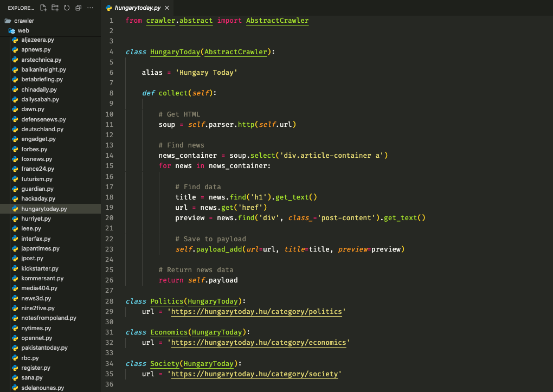This screenshot has height=392, width=553.
Task: Close the hungarytoday.py tab
Action: tap(167, 8)
